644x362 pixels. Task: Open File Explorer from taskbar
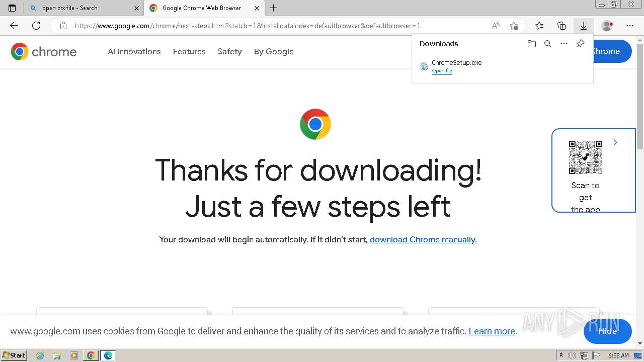pyautogui.click(x=57, y=355)
